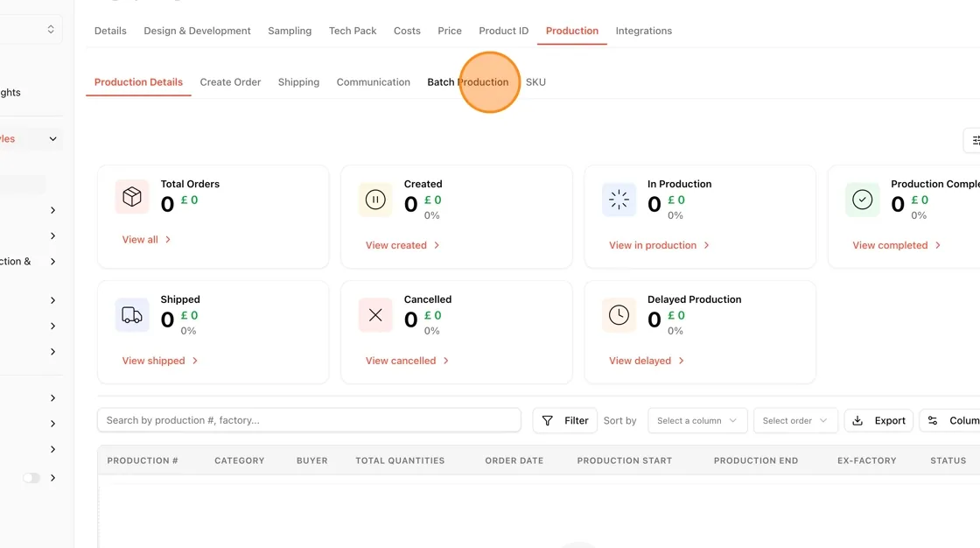Click the STATUS column header
The image size is (980, 548).
948,460
